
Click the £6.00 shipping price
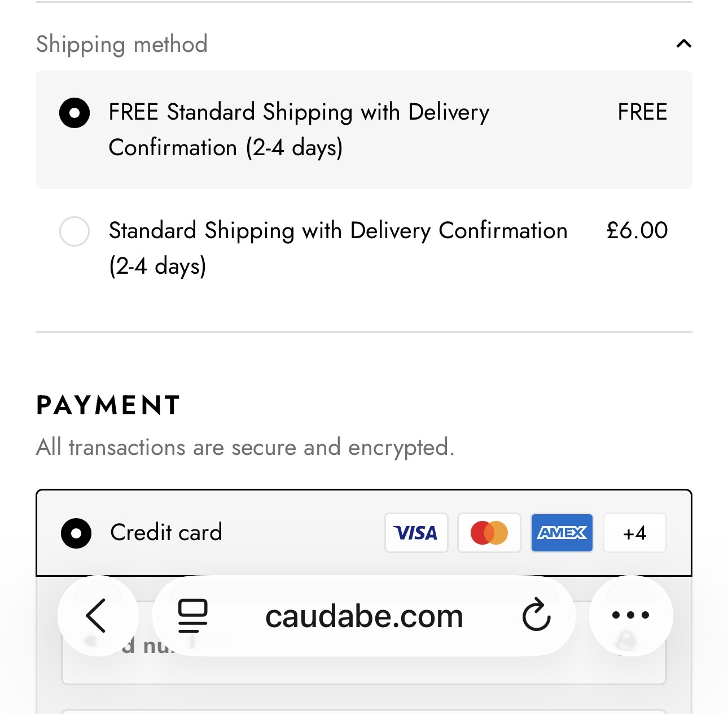point(637,230)
